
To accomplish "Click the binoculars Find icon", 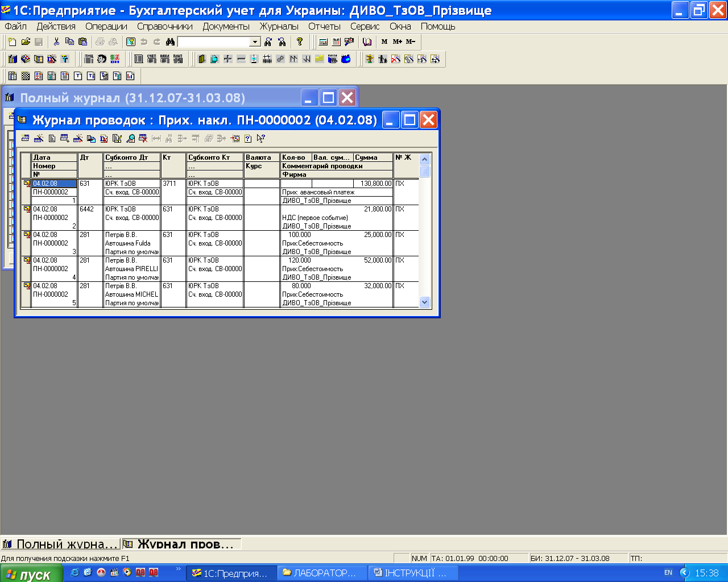I will point(170,41).
